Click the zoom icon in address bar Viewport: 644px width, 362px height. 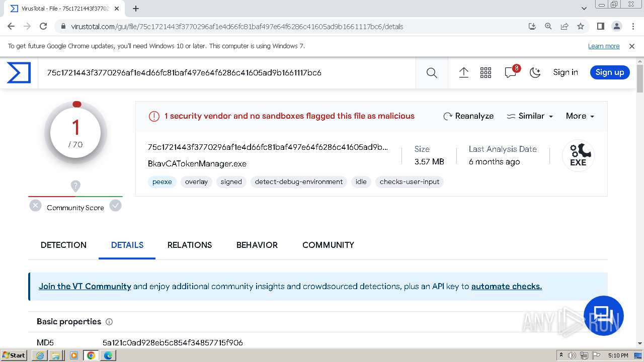[x=548, y=27]
